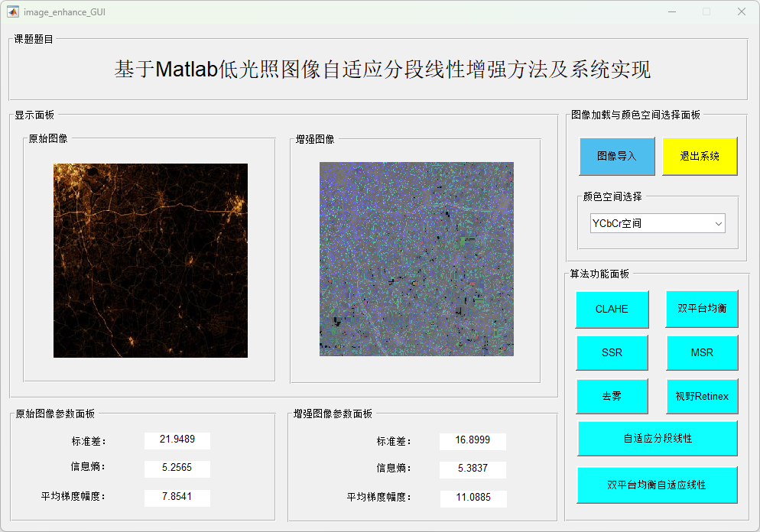Run the 视野Retinex algorithm

pyautogui.click(x=702, y=396)
